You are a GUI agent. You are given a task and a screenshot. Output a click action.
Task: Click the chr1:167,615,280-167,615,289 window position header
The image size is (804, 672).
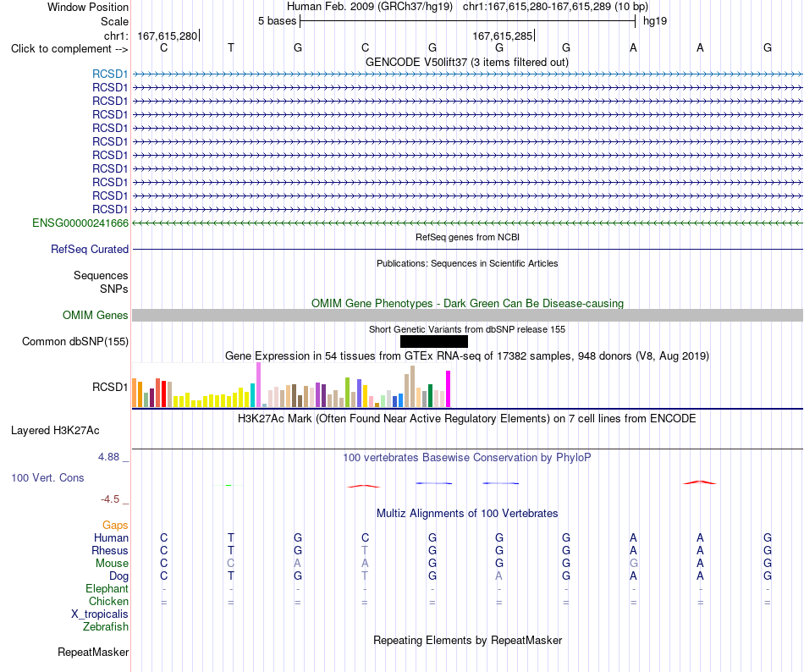point(555,7)
